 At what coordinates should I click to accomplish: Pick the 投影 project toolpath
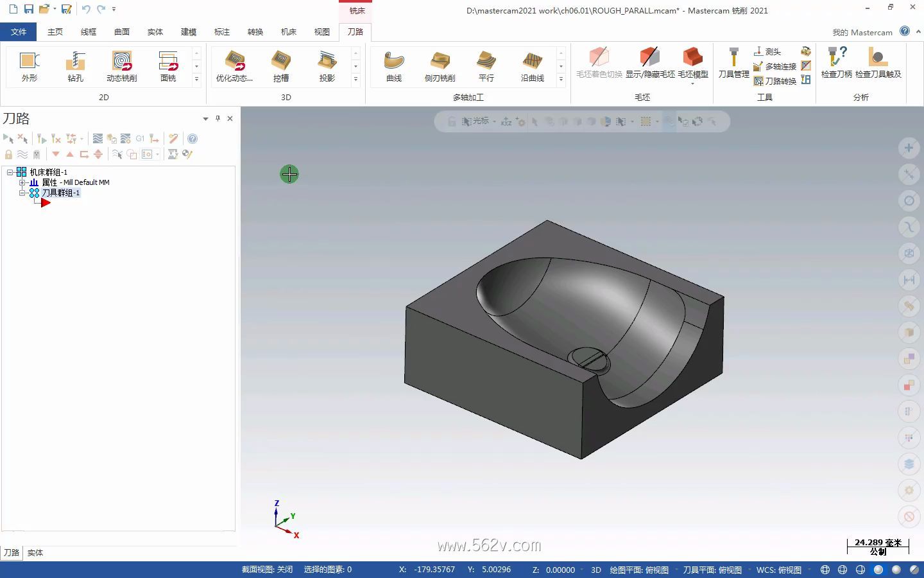pos(327,67)
